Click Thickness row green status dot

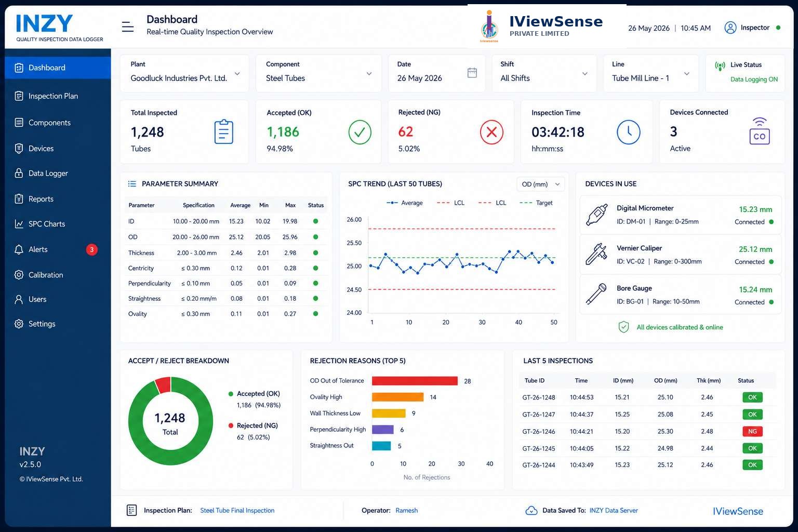[x=315, y=253]
